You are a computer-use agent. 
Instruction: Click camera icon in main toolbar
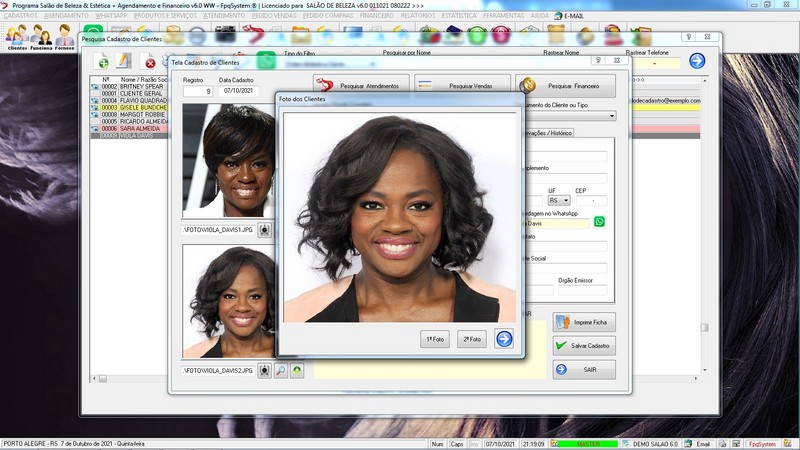(x=224, y=35)
